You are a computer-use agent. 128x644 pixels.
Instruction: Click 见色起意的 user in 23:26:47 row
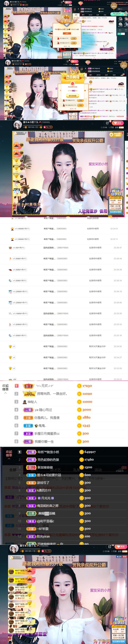tap(50, 248)
